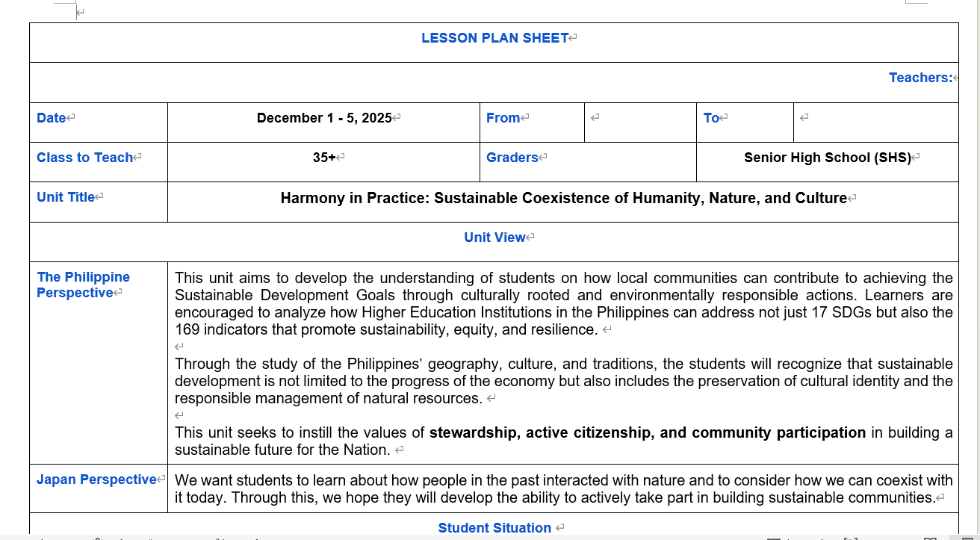
Task: Click the LESSON PLAN SHEET heading
Action: [494, 38]
